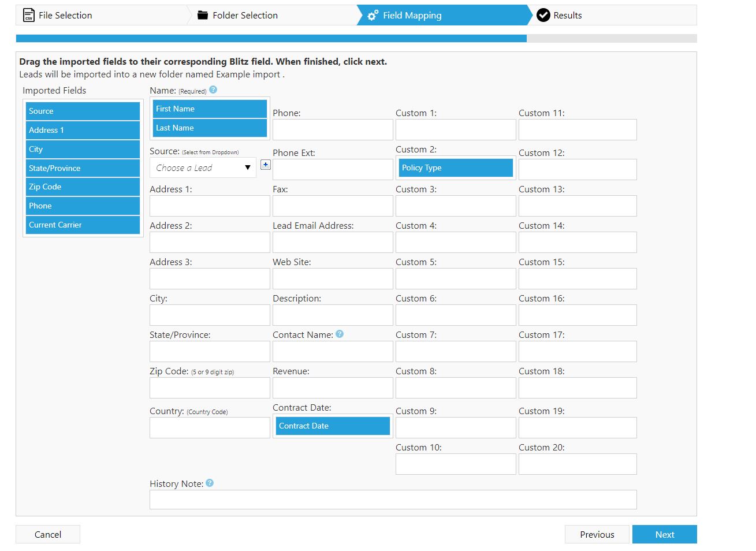Select the Current Carrier imported field
The width and height of the screenshot is (756, 551).
83,225
